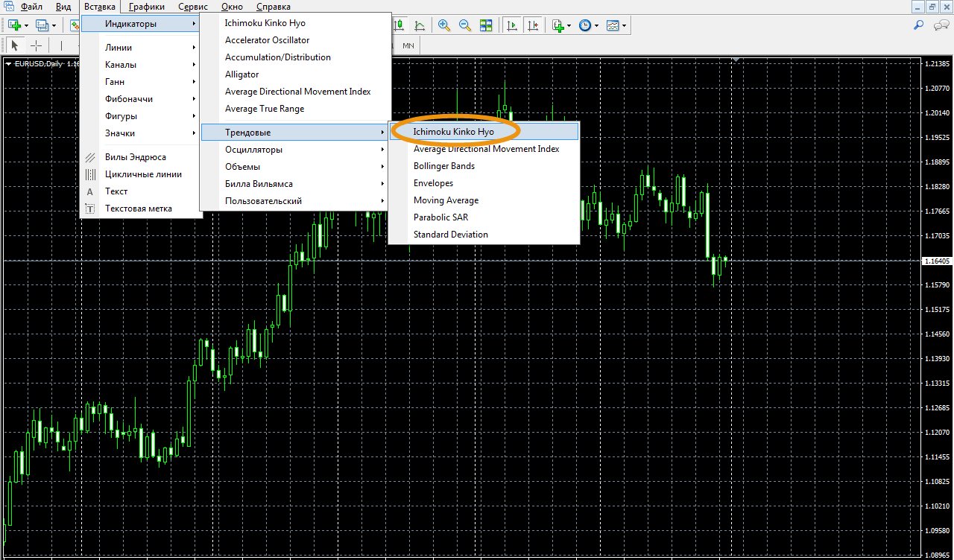
Task: Select Ichimoku Kinko Hyo in Трендовые submenu
Action: pyautogui.click(x=453, y=132)
